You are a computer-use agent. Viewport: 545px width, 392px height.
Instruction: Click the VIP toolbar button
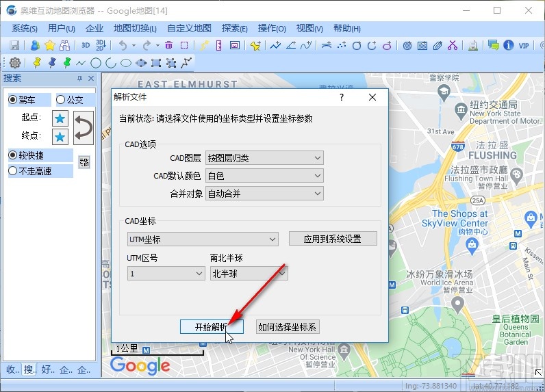[x=524, y=45]
